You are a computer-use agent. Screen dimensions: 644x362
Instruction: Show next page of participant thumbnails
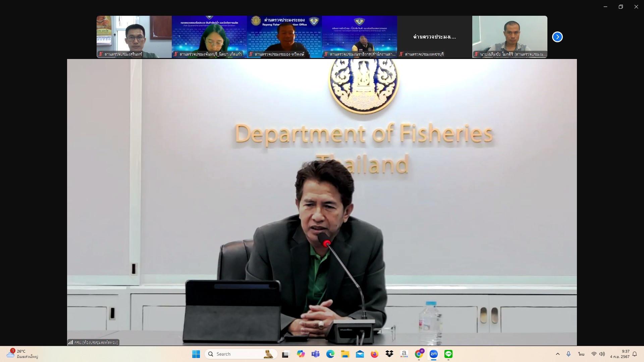point(557,37)
